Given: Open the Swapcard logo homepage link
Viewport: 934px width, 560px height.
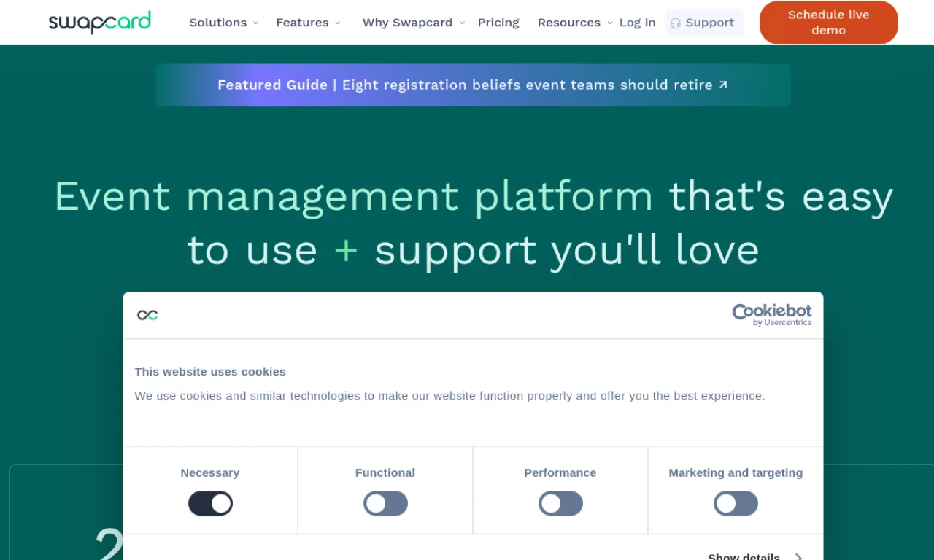Looking at the screenshot, I should coord(99,23).
